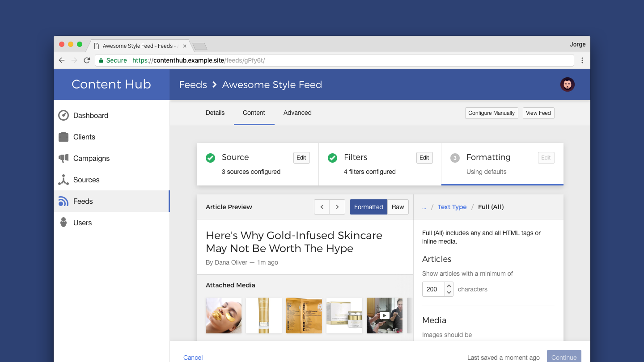Increase minimum characters with up stepper arrow
This screenshot has width=644, height=362.
(x=449, y=286)
